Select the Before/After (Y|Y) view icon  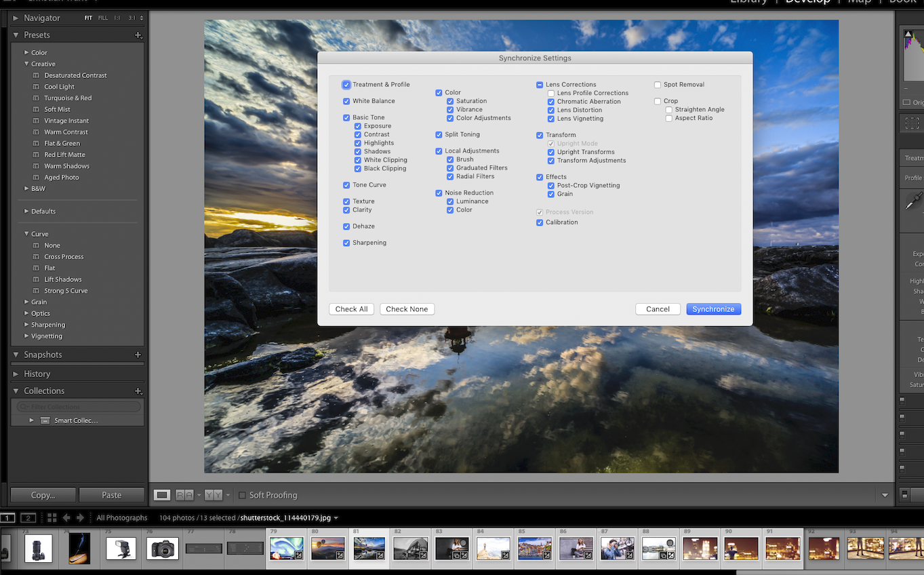(214, 495)
